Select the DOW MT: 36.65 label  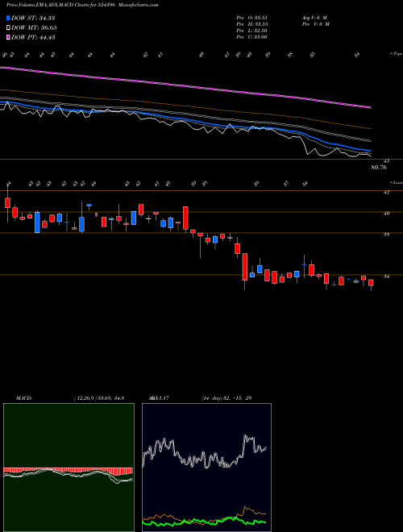(34, 28)
